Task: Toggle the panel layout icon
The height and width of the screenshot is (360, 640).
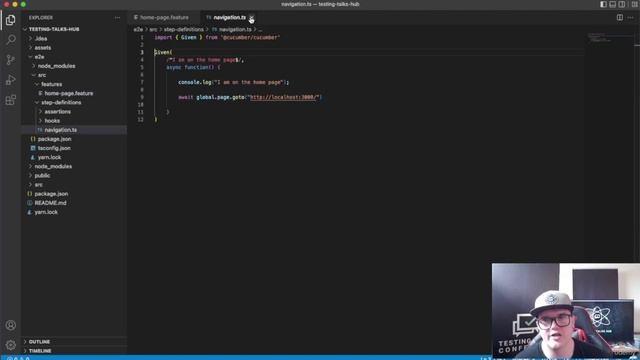Action: [613, 4]
